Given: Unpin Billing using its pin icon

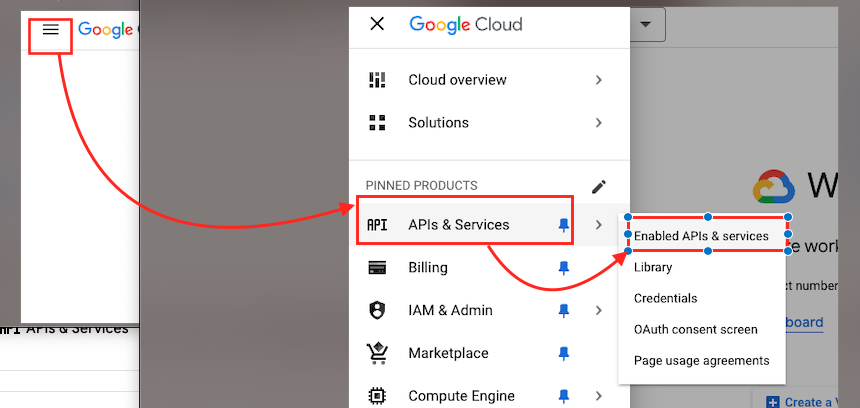Looking at the screenshot, I should pyautogui.click(x=563, y=268).
